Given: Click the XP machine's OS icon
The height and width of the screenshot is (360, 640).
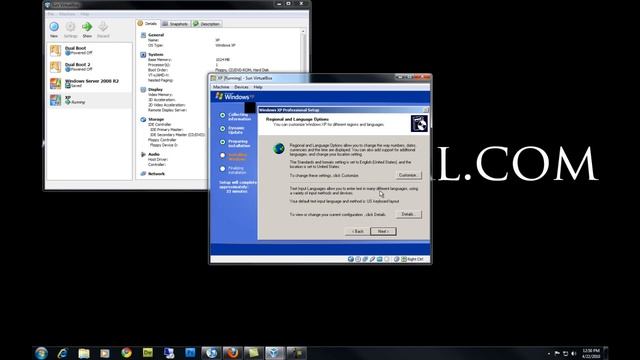Looking at the screenshot, I should coord(56,100).
